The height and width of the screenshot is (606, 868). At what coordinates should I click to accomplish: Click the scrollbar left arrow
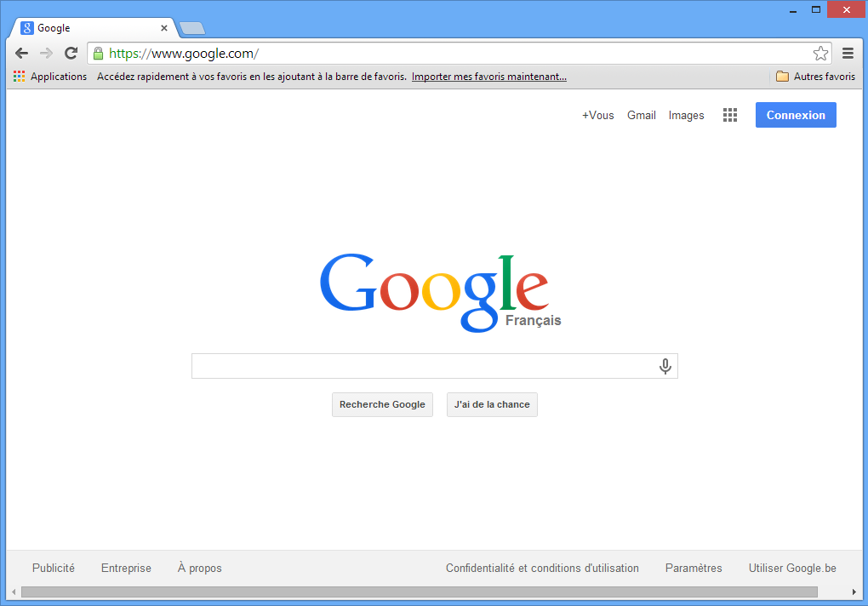click(x=14, y=592)
